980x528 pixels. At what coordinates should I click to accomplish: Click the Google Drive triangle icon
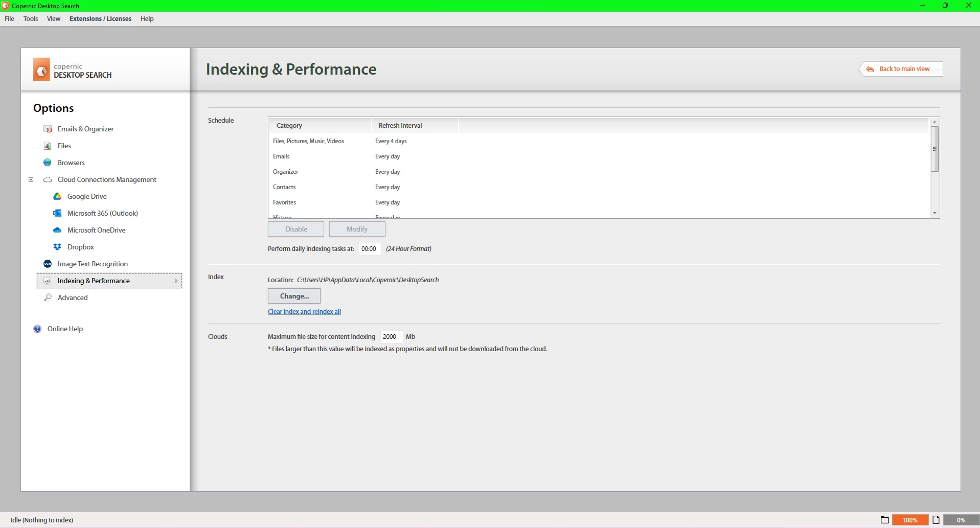[x=57, y=196]
